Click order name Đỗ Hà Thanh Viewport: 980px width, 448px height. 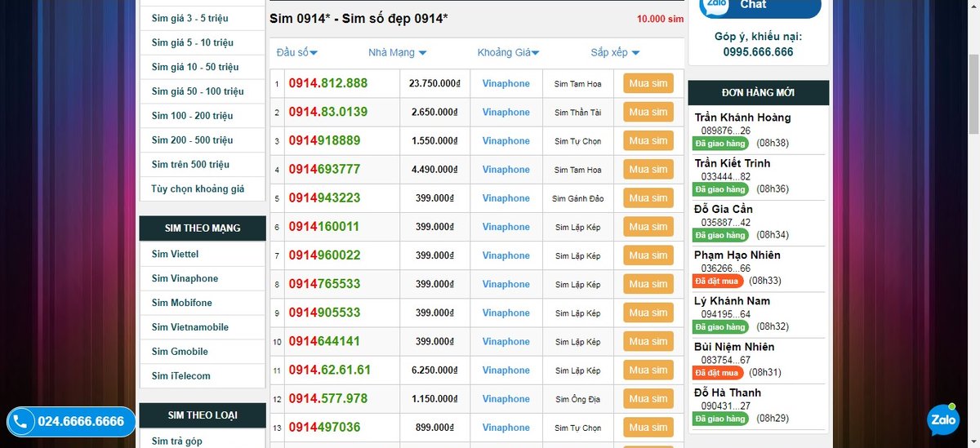728,393
